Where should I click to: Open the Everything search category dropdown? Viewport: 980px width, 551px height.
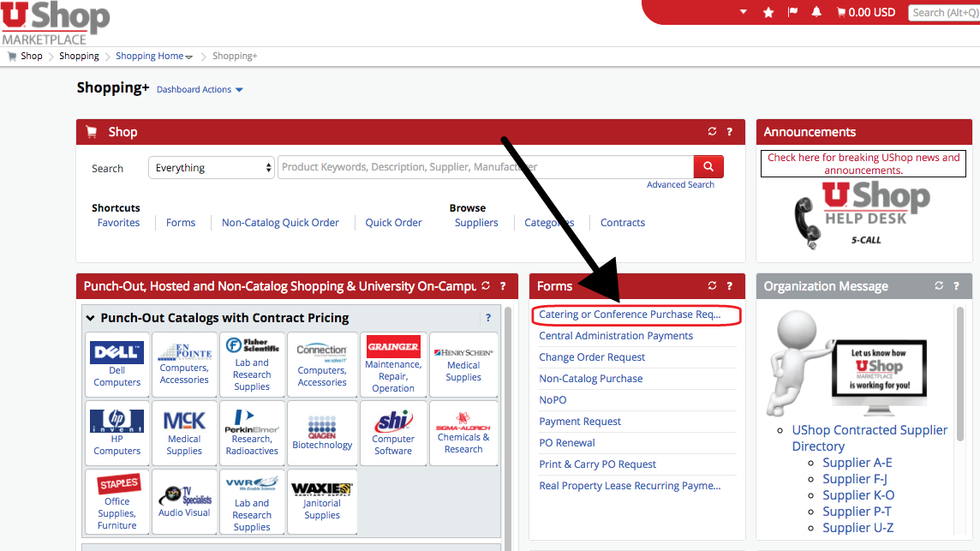(x=212, y=168)
